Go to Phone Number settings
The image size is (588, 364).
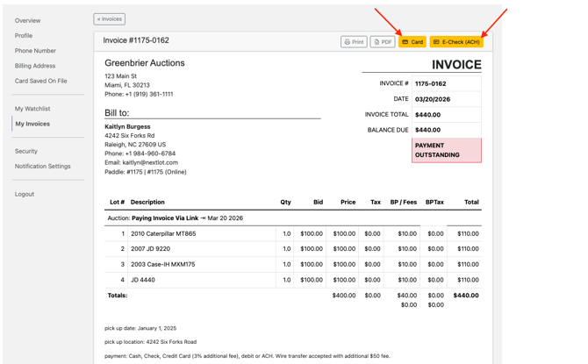click(35, 51)
